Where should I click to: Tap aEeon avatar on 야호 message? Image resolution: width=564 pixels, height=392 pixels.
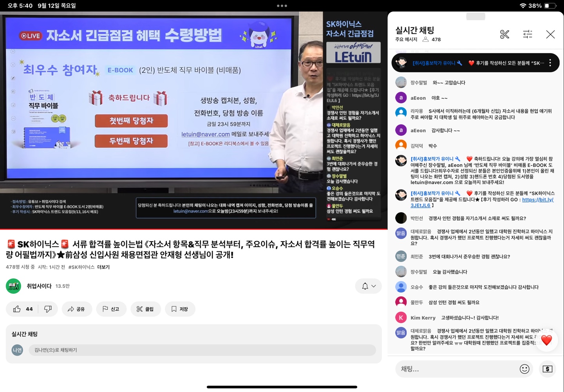[x=401, y=98]
